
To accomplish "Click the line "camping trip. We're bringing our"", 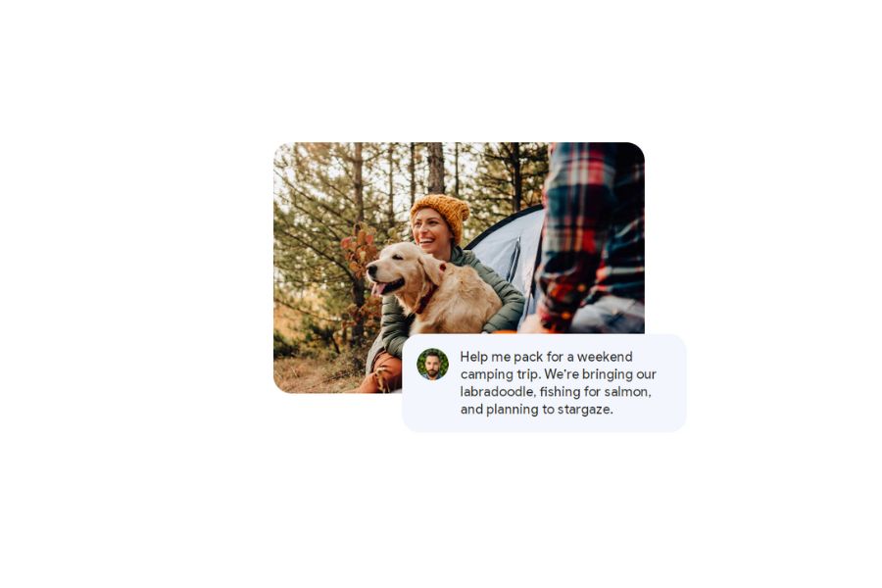I will click(558, 374).
